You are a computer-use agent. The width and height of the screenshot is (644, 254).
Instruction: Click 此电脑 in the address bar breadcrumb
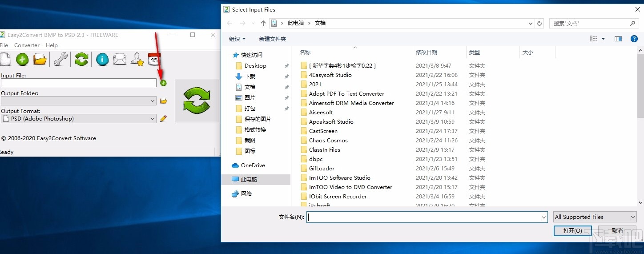click(x=295, y=23)
